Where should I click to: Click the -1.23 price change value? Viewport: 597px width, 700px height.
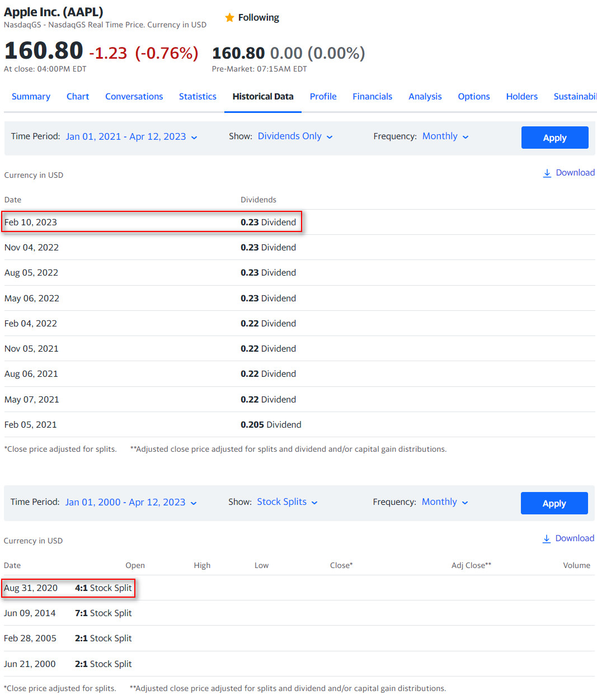tap(108, 54)
